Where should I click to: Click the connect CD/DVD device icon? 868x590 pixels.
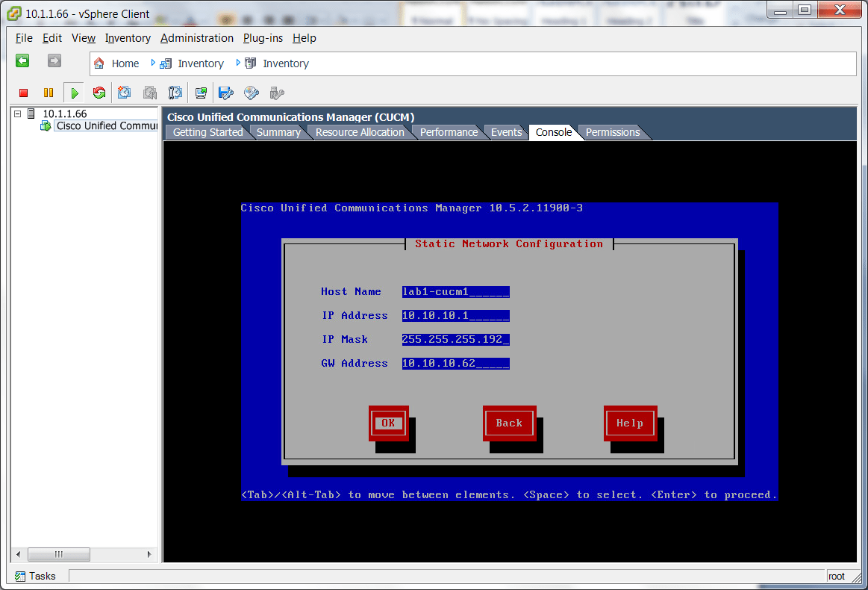tap(252, 93)
